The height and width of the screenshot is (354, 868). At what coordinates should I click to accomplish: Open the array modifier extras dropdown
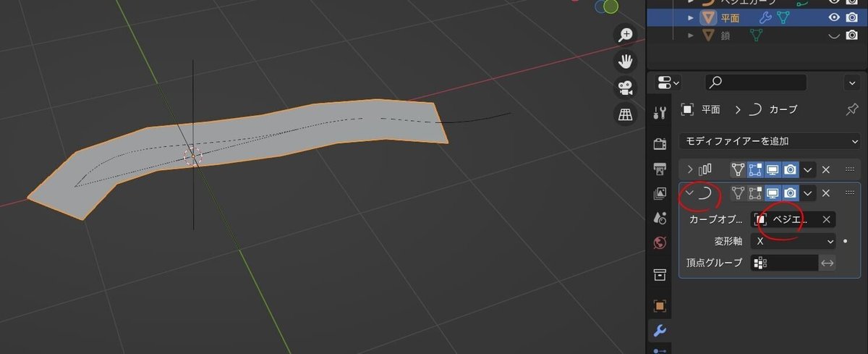(808, 169)
